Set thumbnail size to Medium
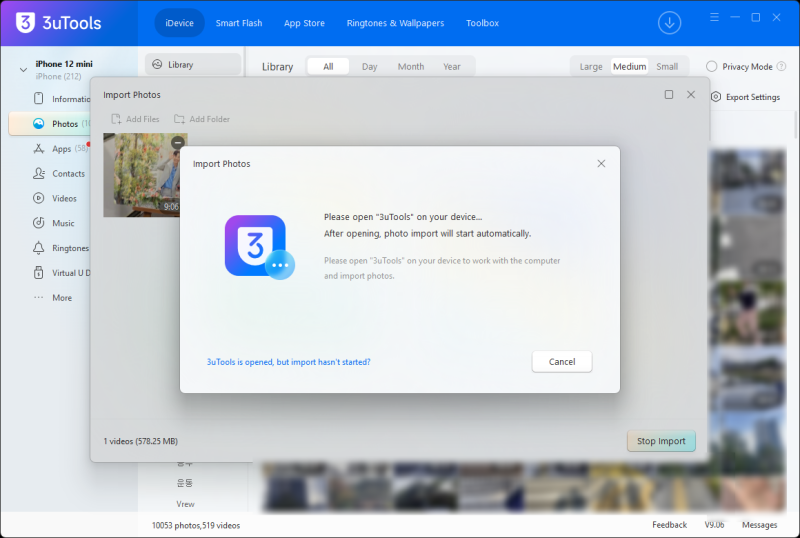 click(630, 66)
